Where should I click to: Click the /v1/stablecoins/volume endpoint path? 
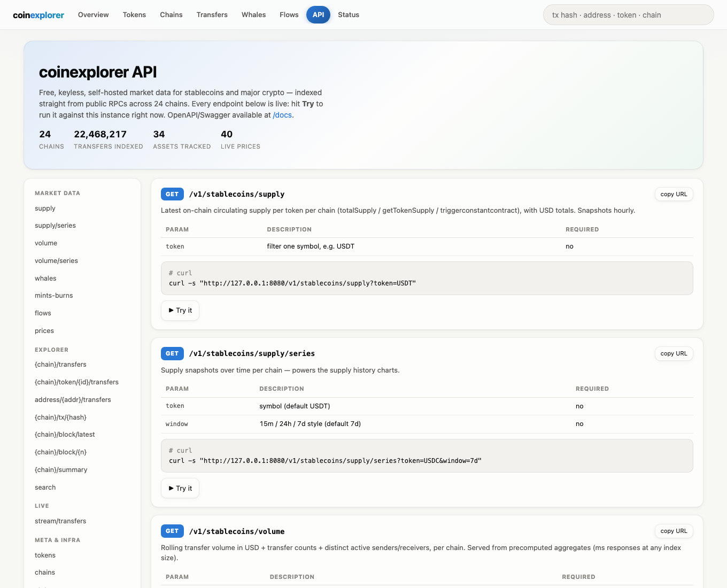[x=237, y=531]
